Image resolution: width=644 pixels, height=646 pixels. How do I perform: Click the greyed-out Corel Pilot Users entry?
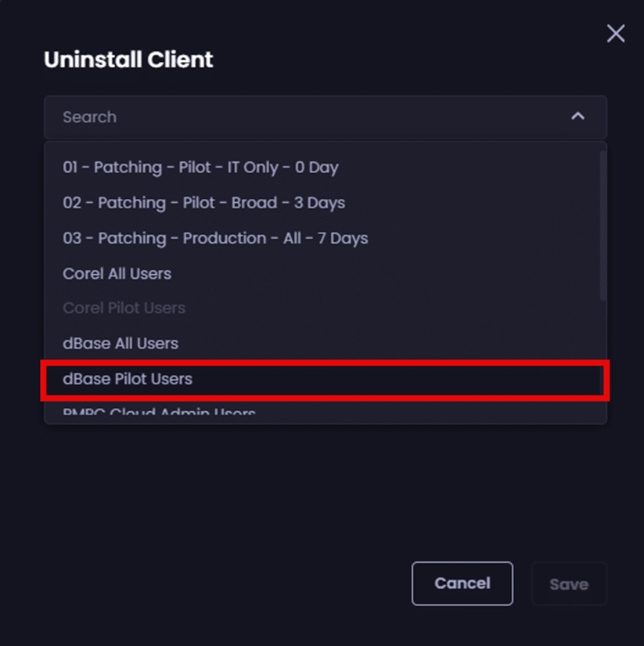point(124,308)
